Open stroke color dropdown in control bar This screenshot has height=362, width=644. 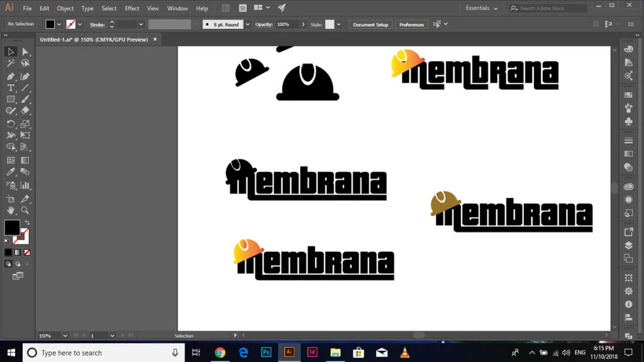tap(80, 25)
